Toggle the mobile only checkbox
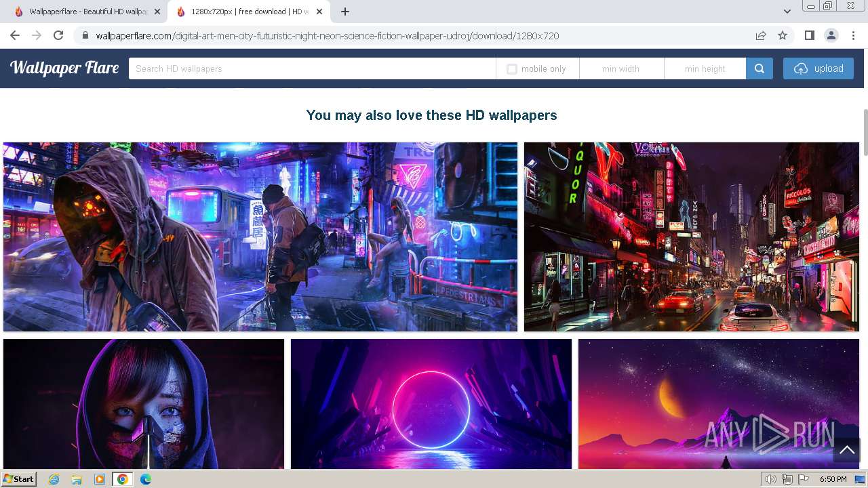Image resolution: width=868 pixels, height=488 pixels. (512, 69)
